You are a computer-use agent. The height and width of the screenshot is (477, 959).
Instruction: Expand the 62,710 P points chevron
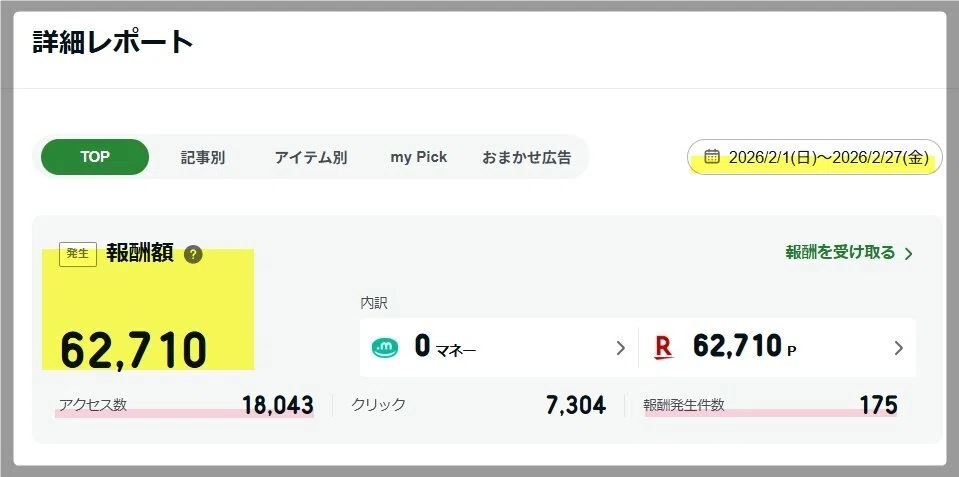coord(898,348)
